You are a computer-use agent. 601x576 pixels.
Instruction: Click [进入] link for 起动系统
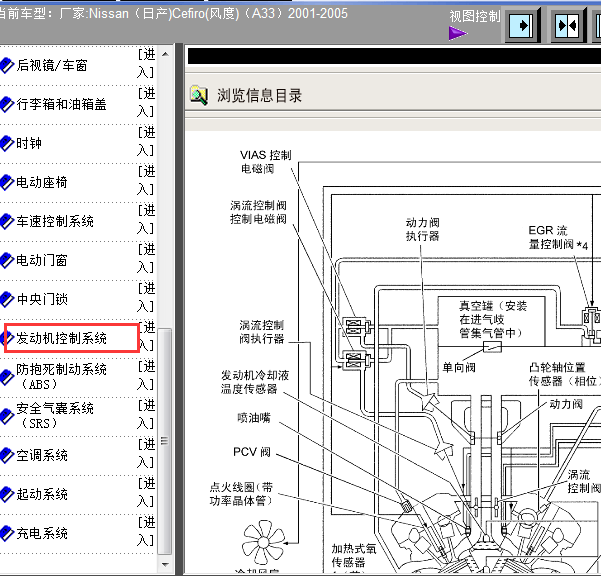[146, 492]
